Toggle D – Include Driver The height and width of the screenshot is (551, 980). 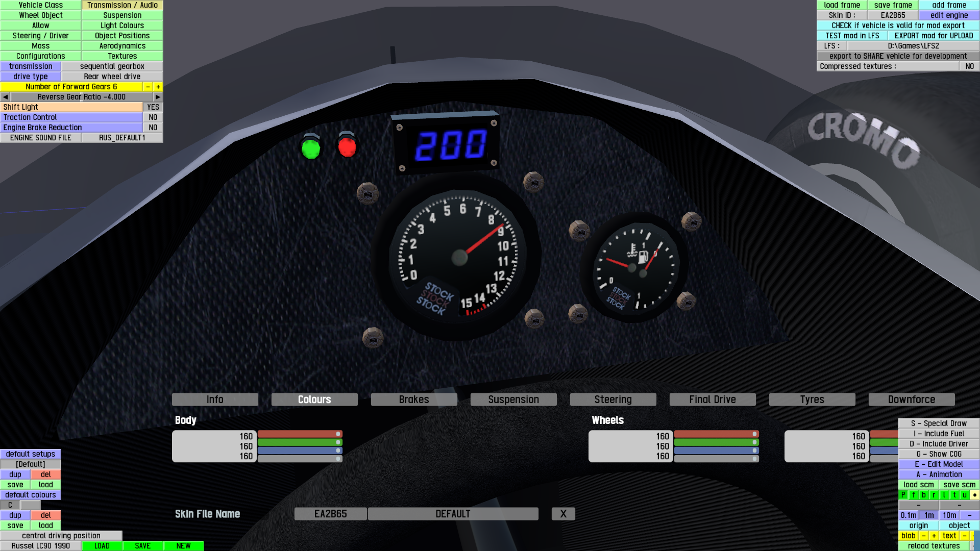click(x=939, y=444)
